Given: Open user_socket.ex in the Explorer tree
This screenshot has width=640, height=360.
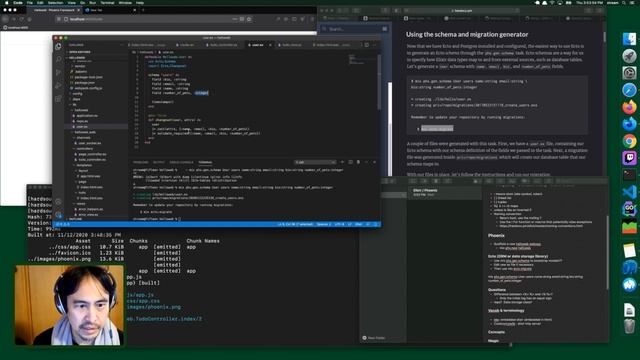Looking at the screenshot, I should (89, 143).
